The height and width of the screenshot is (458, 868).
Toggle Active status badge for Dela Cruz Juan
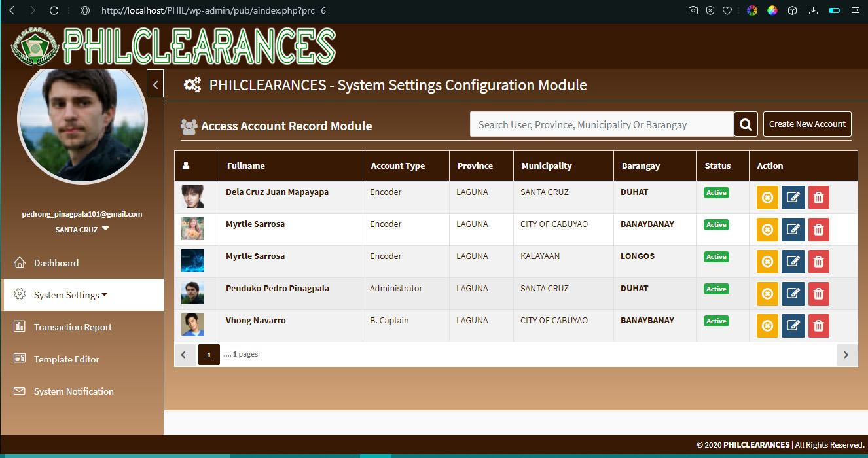pos(716,193)
